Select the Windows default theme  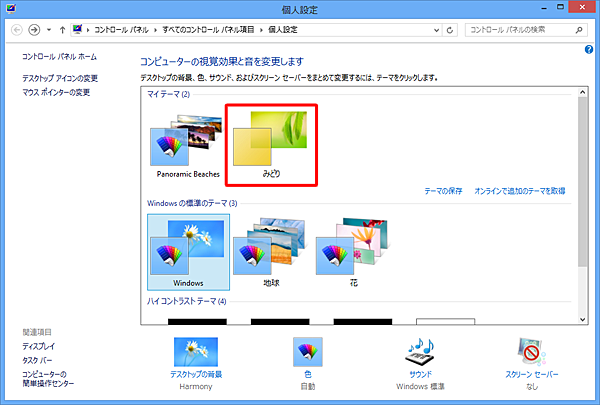(188, 252)
